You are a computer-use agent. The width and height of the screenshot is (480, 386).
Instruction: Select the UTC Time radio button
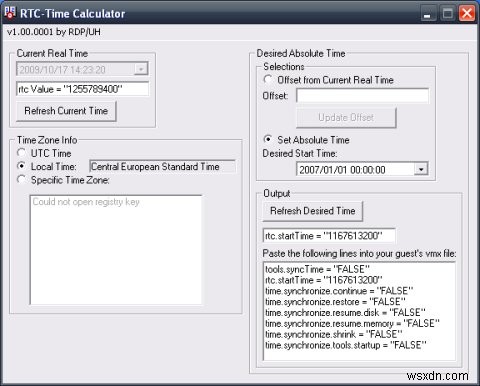tap(21, 153)
